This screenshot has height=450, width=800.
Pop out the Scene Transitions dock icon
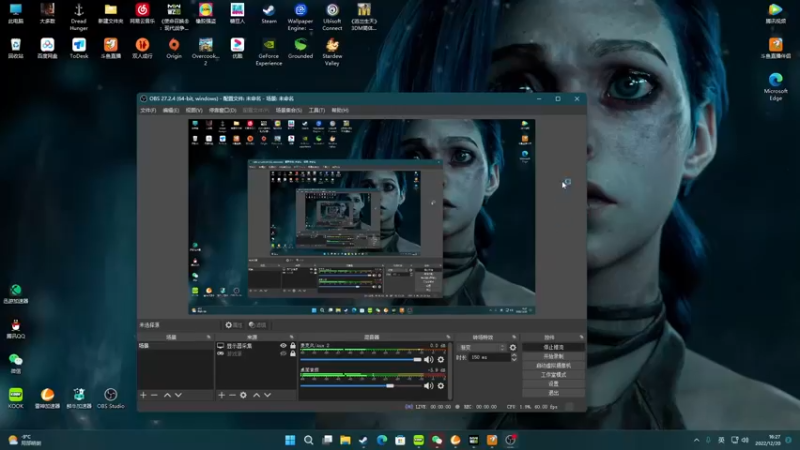514,337
